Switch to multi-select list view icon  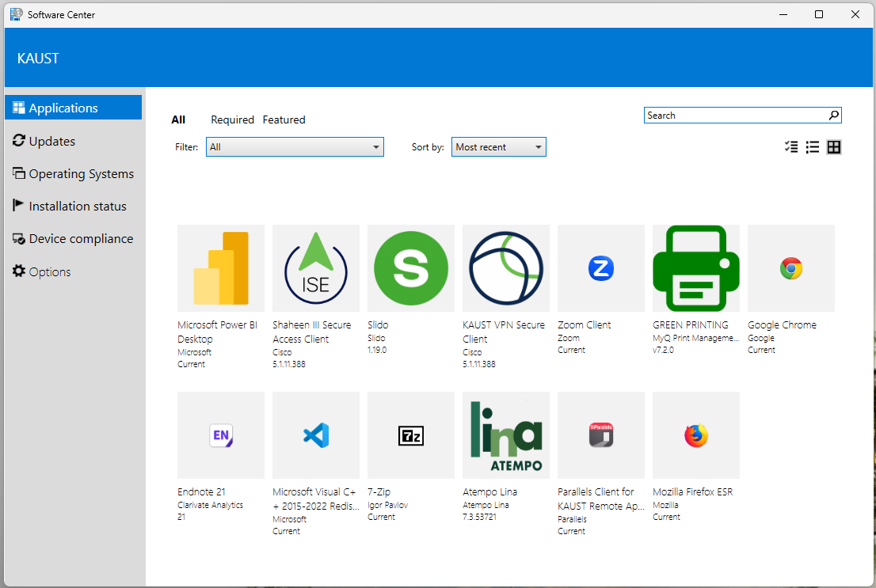pyautogui.click(x=791, y=147)
